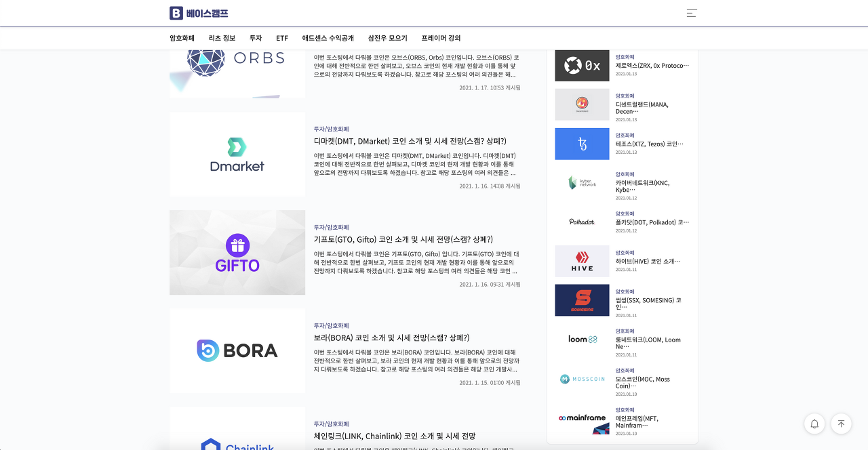The width and height of the screenshot is (868, 450).
Task: Click timestamp 2021. 1. 15. 01:00 게시됨
Action: pyautogui.click(x=490, y=382)
